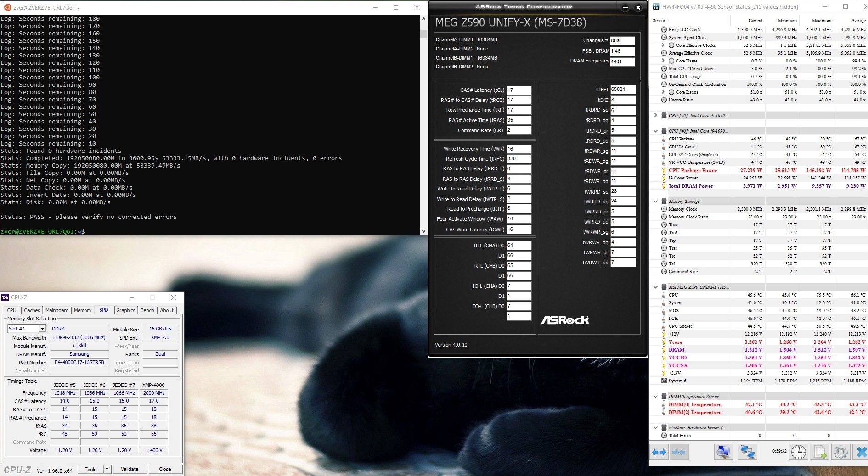Click the Maximum column header in HWiNFO
Viewport: 868px width, 476px height.
tap(821, 21)
